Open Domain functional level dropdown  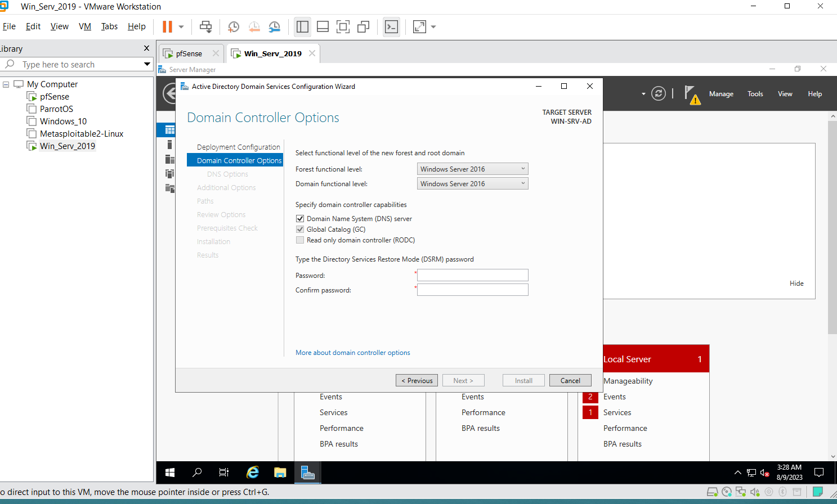click(473, 183)
